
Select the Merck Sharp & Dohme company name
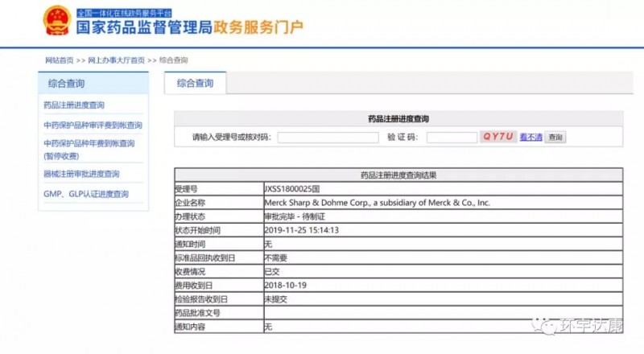[377, 203]
